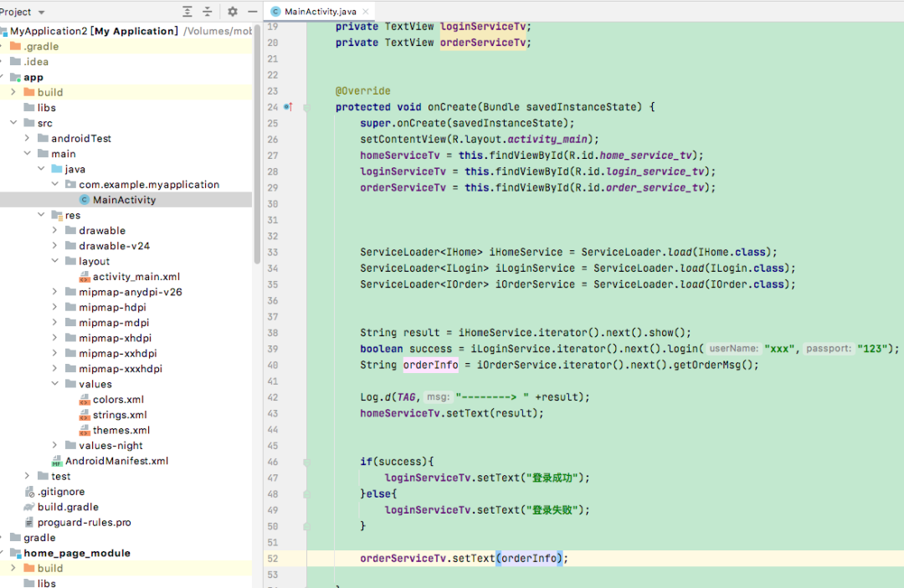Expand the drawable folder
The image size is (904, 588).
click(54, 230)
